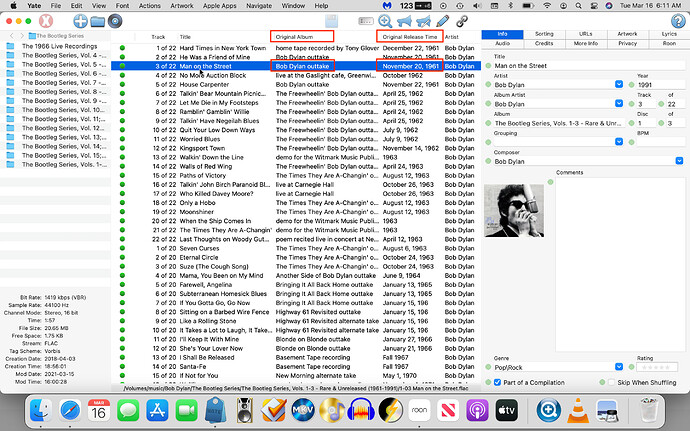Image resolution: width=690 pixels, height=431 pixels.
Task: Click the green indicator beside the Composer field
Action: (488, 161)
